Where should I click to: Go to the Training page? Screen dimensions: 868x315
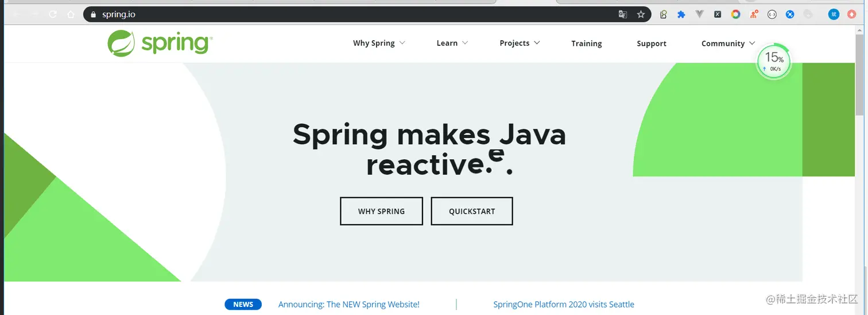(x=587, y=43)
